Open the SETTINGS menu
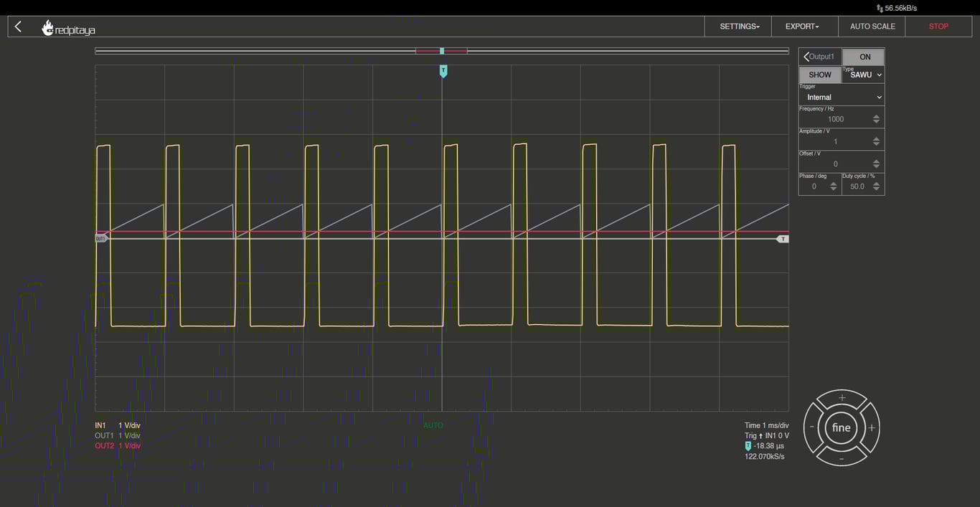980x507 pixels. (x=738, y=27)
